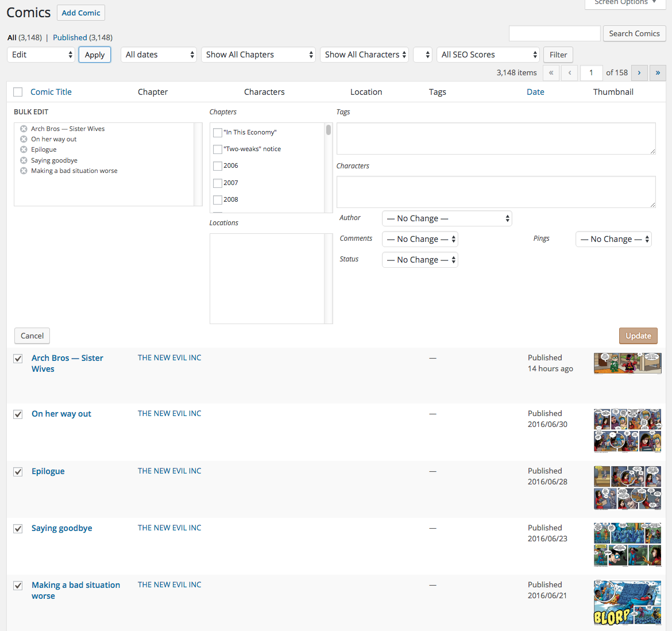The image size is (672, 631).
Task: Remove 'Arch Bros — Sister Wives' from bulk edit
Action: click(x=24, y=129)
